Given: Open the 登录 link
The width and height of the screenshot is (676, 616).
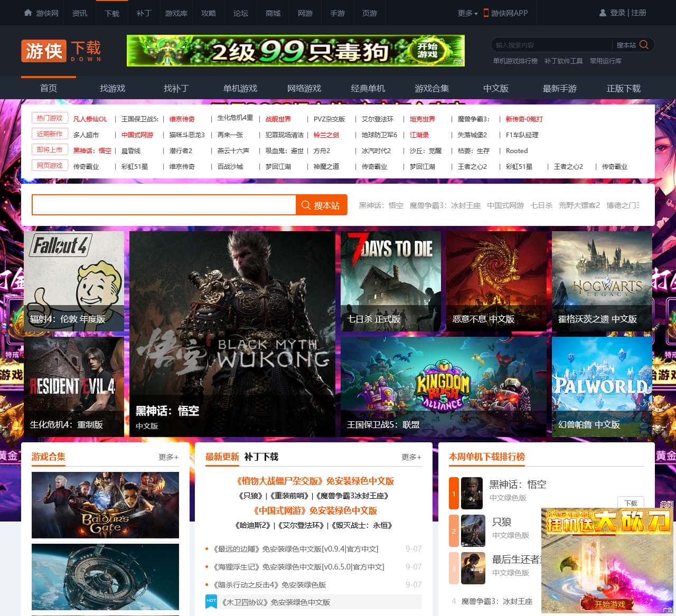Looking at the screenshot, I should pos(617,13).
